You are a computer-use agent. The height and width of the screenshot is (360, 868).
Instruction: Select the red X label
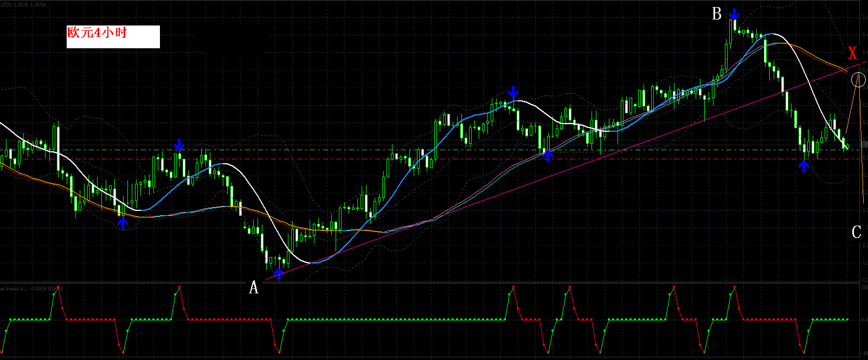853,54
